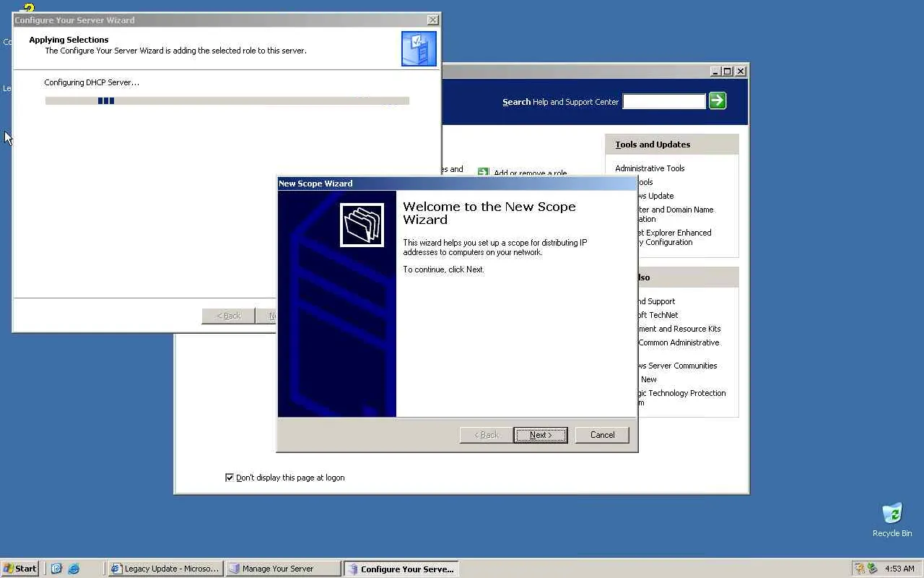Click the green network tray icon

click(872, 569)
